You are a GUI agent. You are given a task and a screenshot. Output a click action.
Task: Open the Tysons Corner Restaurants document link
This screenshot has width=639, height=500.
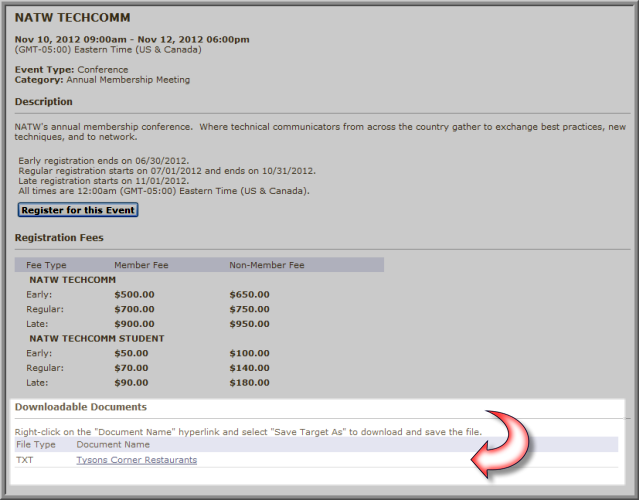tap(137, 460)
